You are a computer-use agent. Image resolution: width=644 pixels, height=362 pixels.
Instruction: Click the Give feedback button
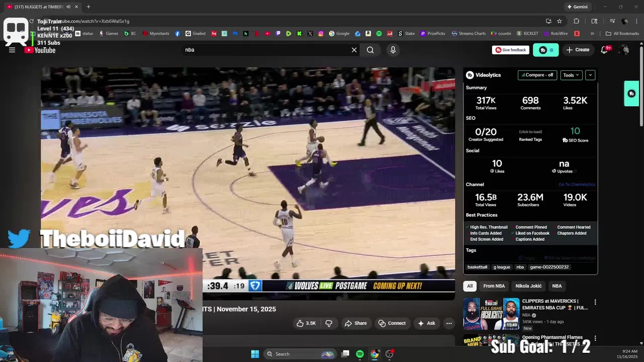tap(510, 50)
